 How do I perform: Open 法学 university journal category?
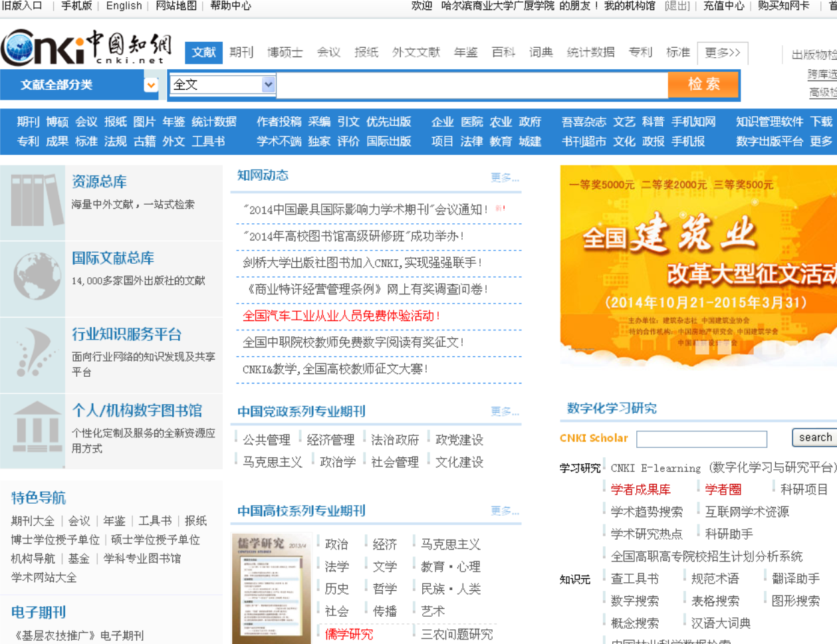coord(336,567)
